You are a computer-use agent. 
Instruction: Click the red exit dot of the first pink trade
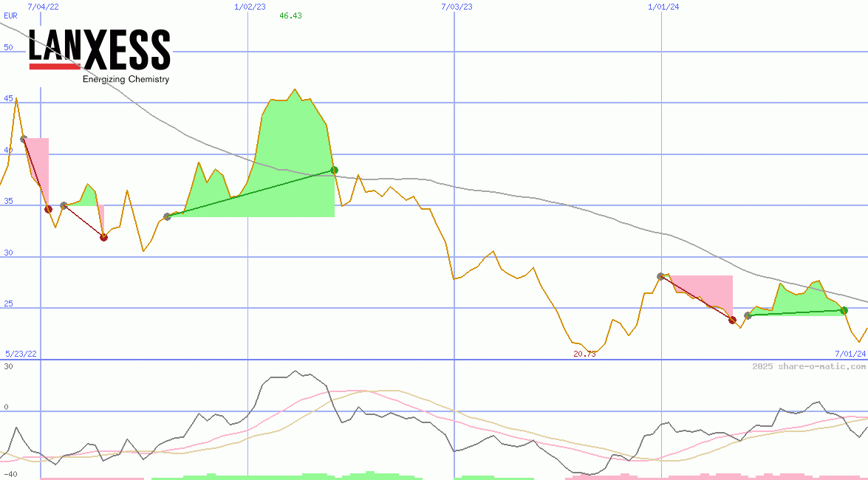click(48, 209)
